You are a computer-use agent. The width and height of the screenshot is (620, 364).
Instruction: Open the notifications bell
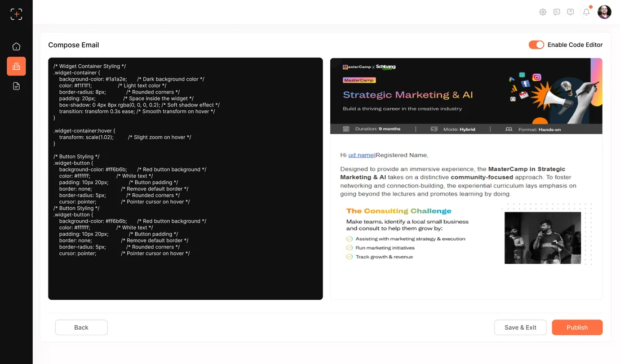pos(586,12)
